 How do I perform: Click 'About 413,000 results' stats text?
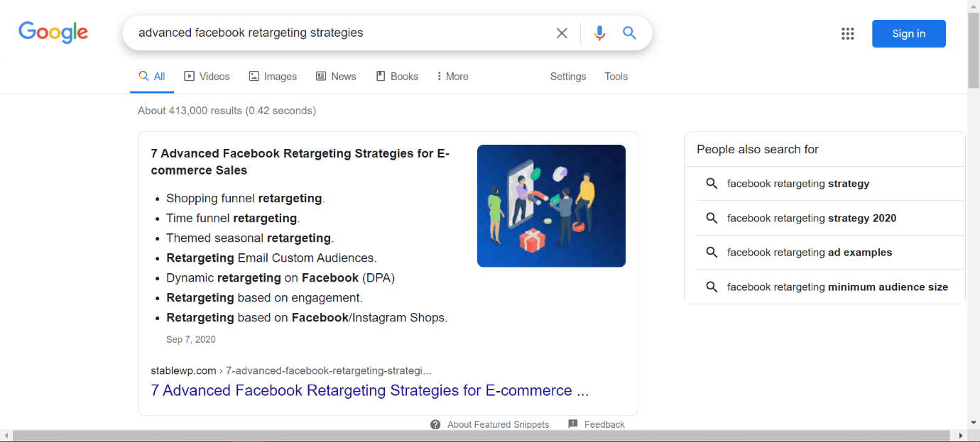[227, 111]
